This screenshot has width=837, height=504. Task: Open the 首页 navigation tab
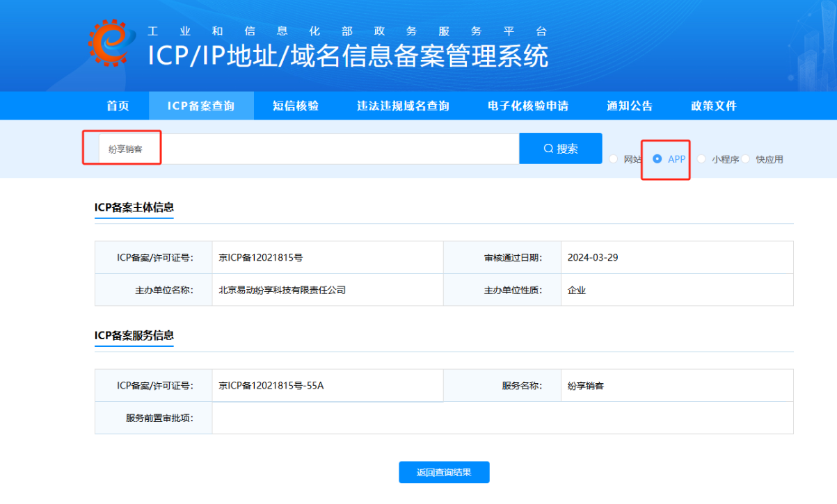[x=118, y=106]
